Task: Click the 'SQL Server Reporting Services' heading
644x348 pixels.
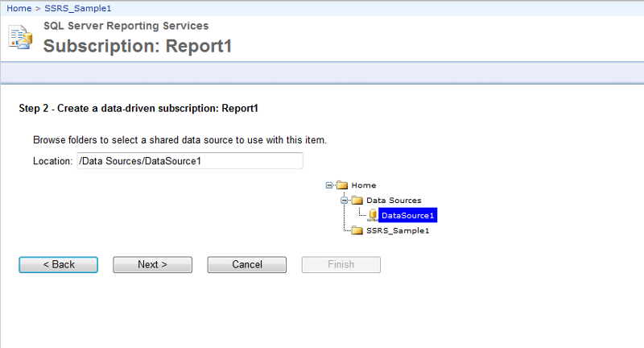Action: (126, 26)
